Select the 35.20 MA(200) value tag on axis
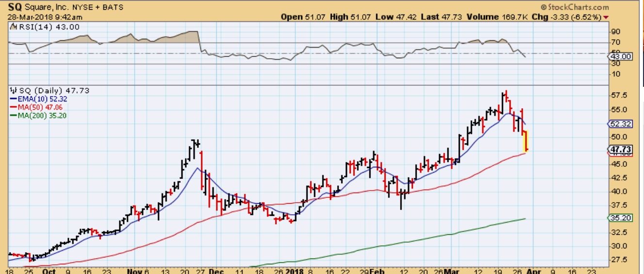The width and height of the screenshot is (644, 274). click(620, 218)
